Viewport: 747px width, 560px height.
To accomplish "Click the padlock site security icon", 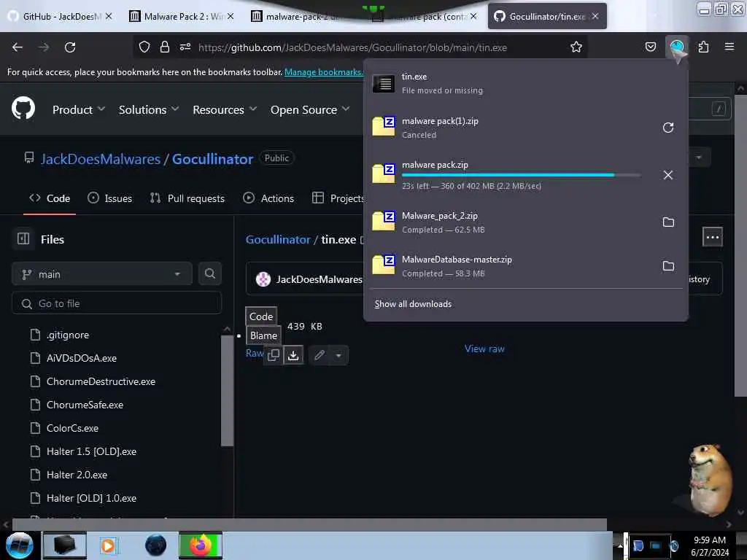I will [165, 47].
